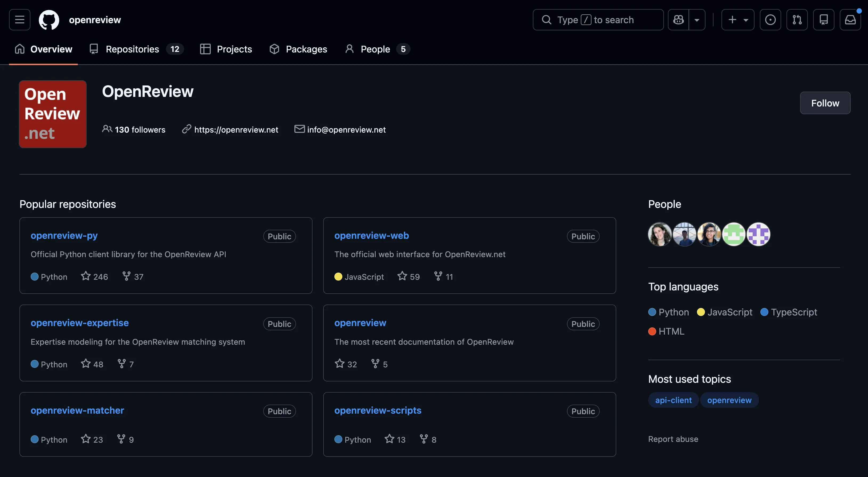This screenshot has width=868, height=477.
Task: Filter by JavaScript in Top languages
Action: point(724,312)
